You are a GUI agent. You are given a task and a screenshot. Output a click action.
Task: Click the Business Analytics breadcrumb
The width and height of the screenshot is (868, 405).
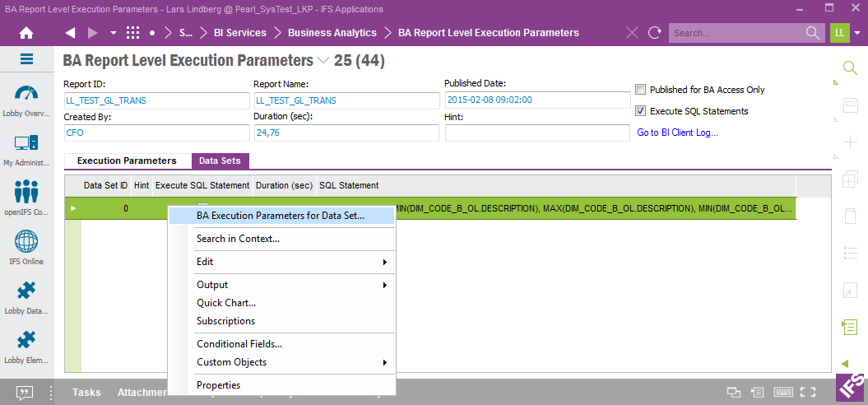coord(332,33)
